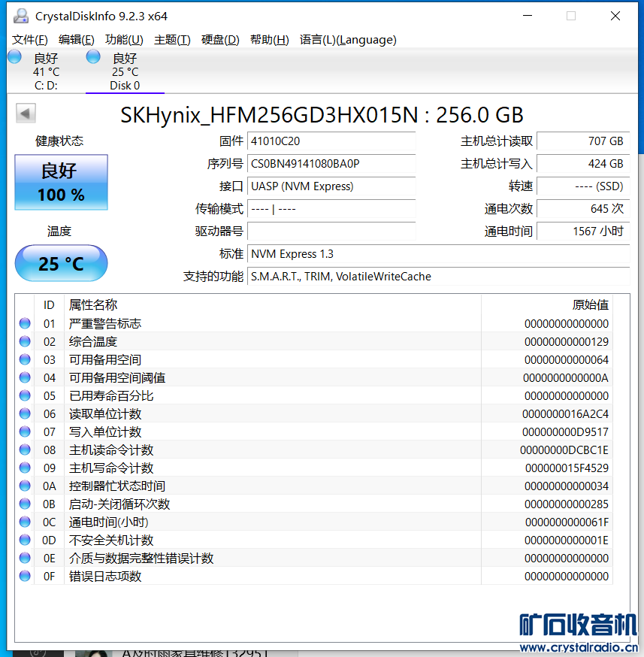This screenshot has height=657, width=644.
Task: Select the Disk 0 status orb
Action: click(93, 57)
